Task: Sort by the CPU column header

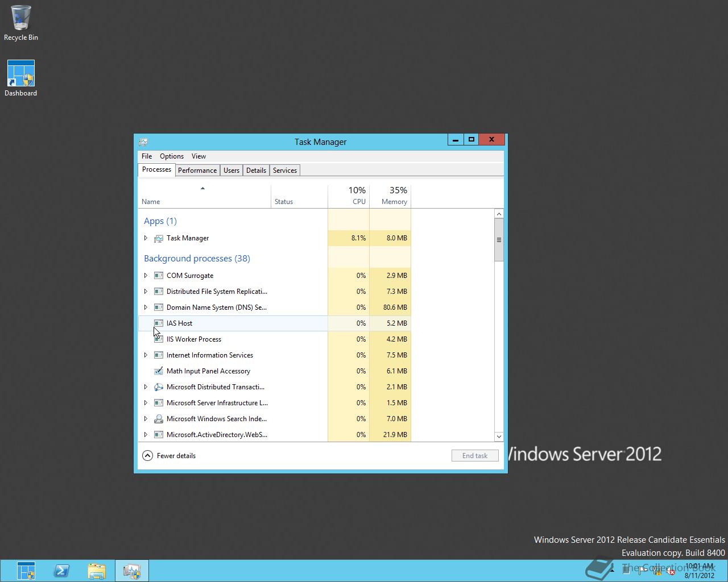Action: pyautogui.click(x=349, y=196)
